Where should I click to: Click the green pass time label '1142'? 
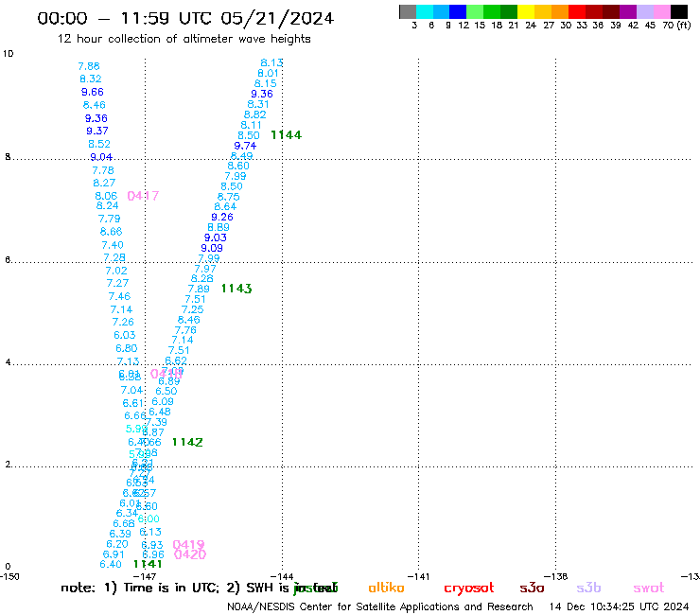[187, 442]
